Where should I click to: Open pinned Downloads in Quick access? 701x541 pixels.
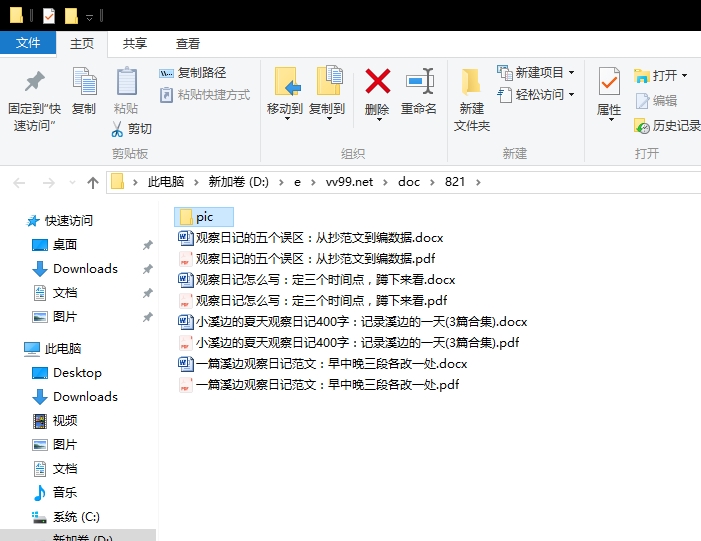(75, 269)
